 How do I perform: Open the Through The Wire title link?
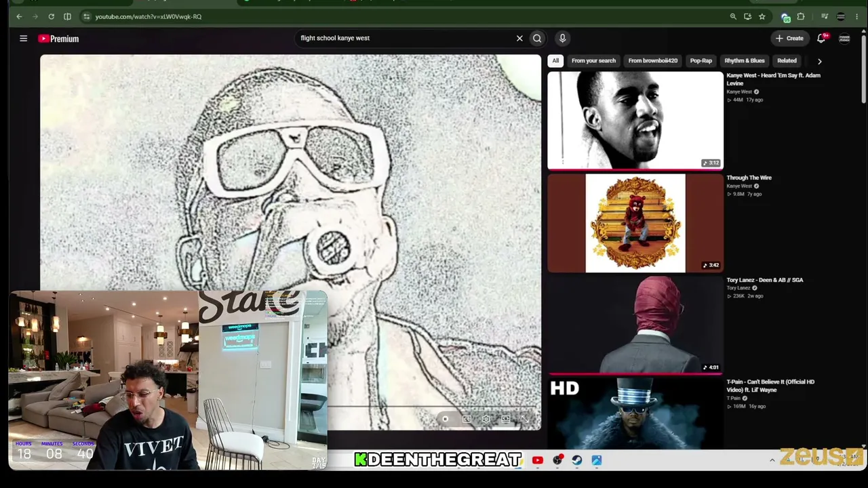pyautogui.click(x=749, y=178)
